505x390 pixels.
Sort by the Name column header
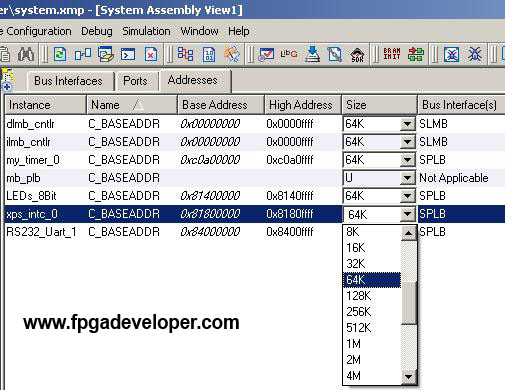click(132, 105)
